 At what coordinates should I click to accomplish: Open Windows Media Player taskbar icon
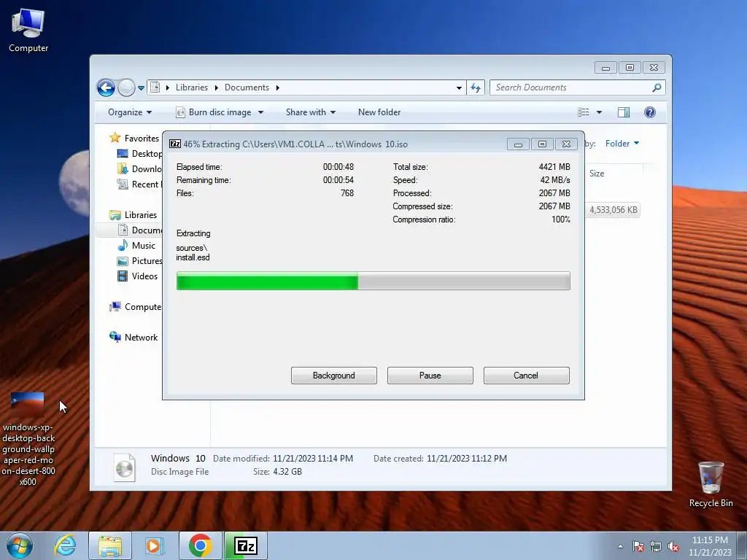tap(154, 545)
